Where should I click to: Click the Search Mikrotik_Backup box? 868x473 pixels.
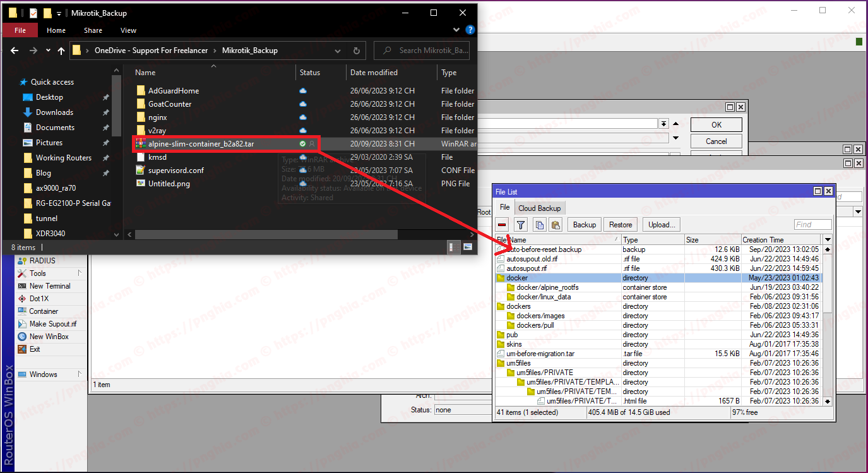[423, 51]
